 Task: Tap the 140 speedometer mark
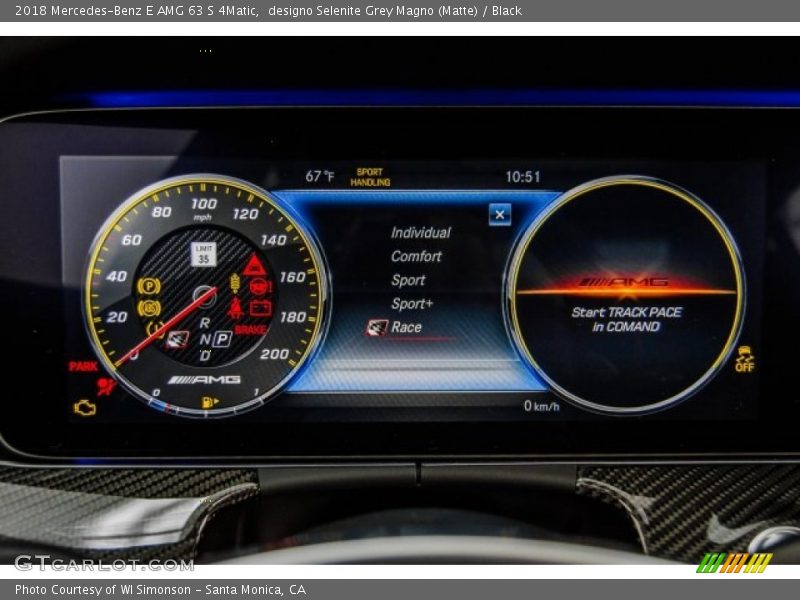click(x=273, y=240)
